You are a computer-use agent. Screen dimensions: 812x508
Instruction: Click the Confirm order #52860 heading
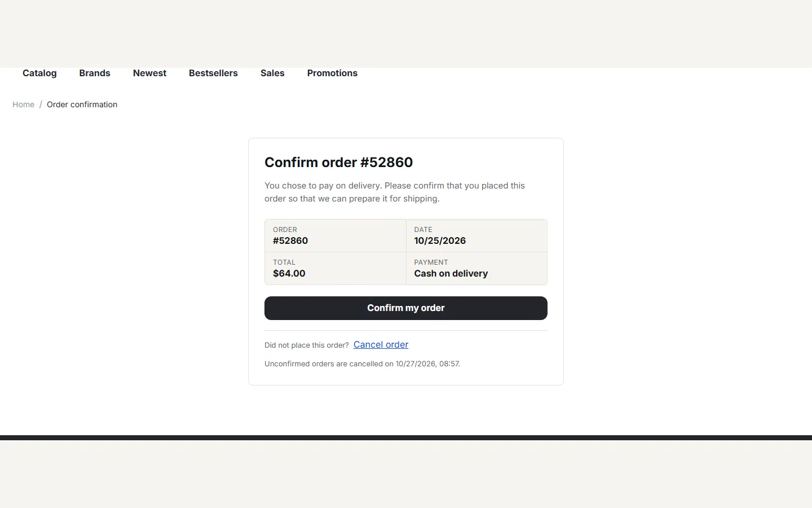coord(338,162)
